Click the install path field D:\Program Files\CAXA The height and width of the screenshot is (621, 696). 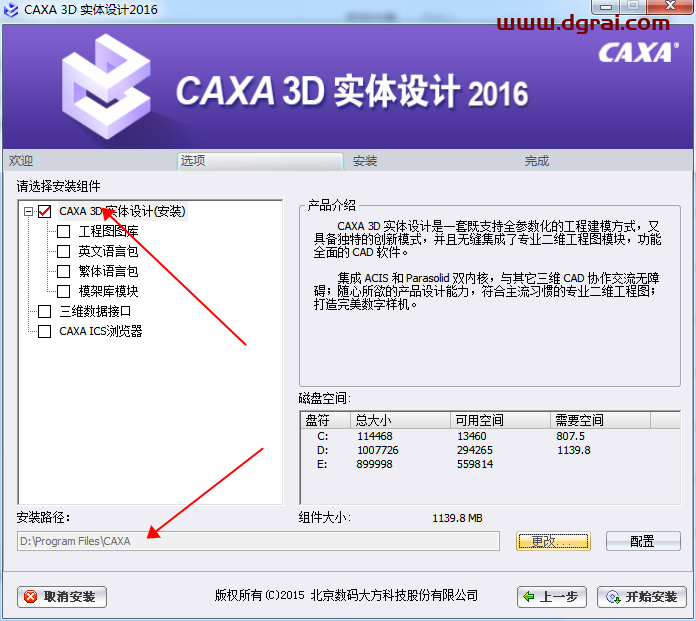[x=258, y=541]
